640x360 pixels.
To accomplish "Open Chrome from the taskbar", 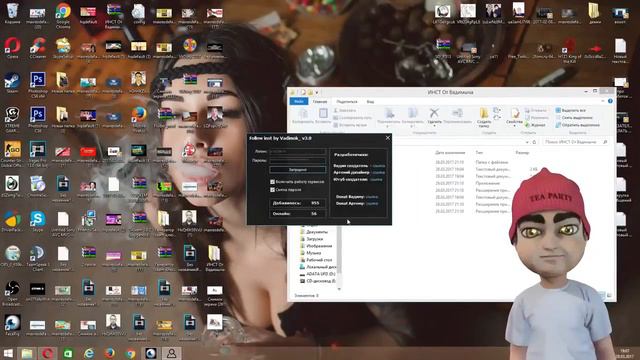I will coord(130,353).
